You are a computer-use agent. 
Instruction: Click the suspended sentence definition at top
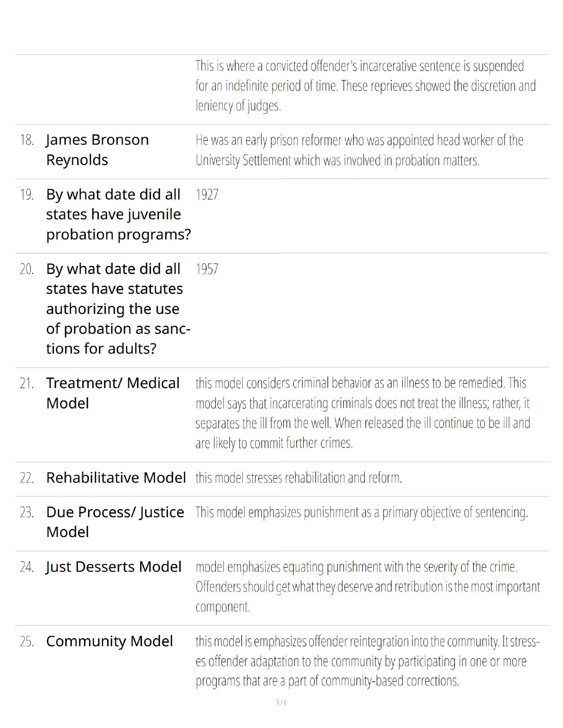click(365, 86)
